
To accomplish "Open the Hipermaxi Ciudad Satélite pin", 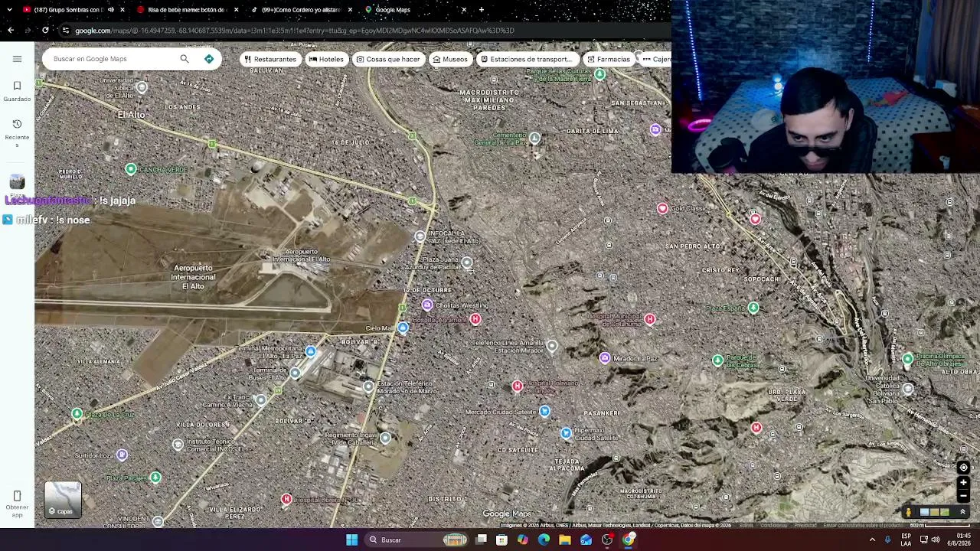I will point(566,433).
